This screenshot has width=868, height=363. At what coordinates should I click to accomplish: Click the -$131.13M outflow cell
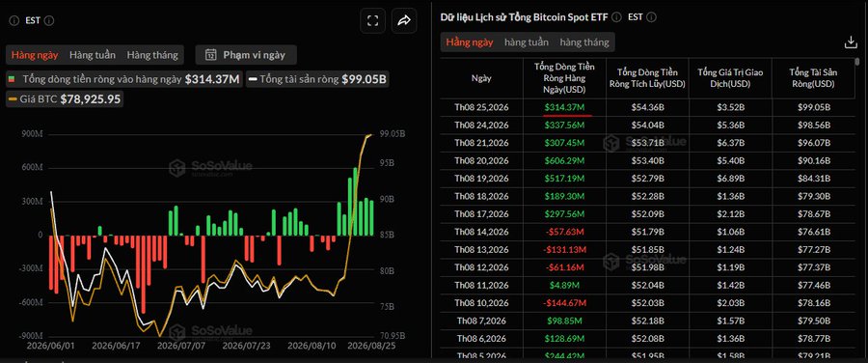tap(564, 249)
